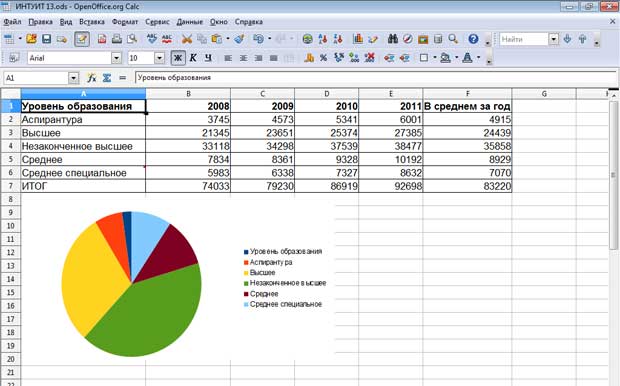The width and height of the screenshot is (620, 386).
Task: Open the Borders dropdown arrow
Action: (x=435, y=58)
